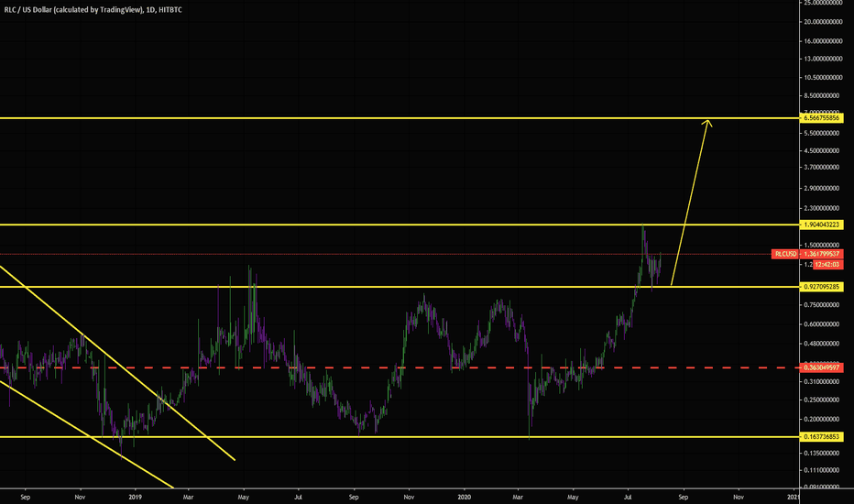Select the yellow 1.904043223 price label
Viewport: 854px width, 504px height.
pos(821,225)
